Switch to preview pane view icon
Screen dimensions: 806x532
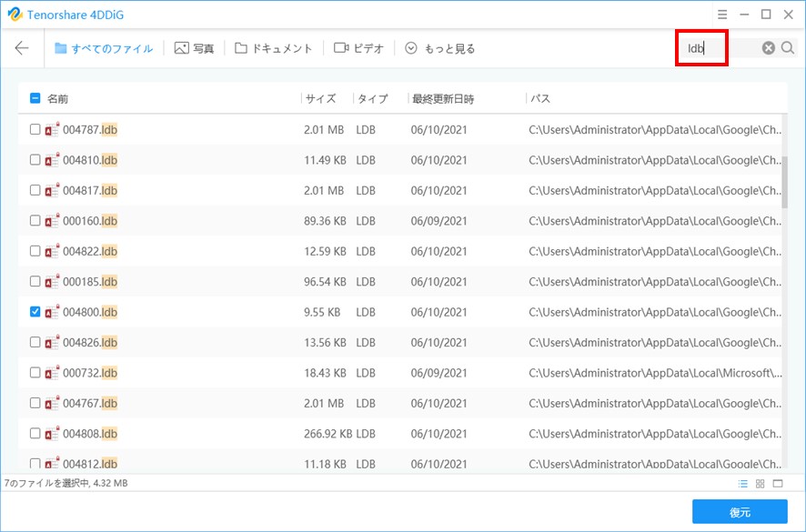[778, 484]
